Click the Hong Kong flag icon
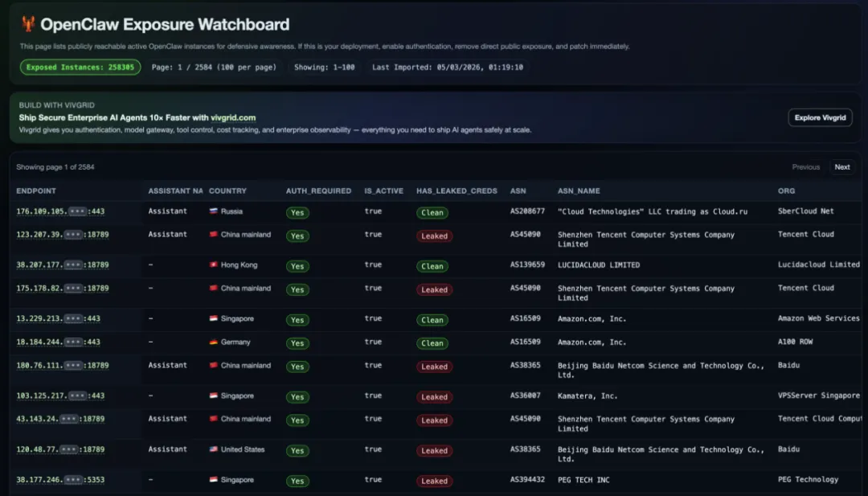 pos(213,265)
